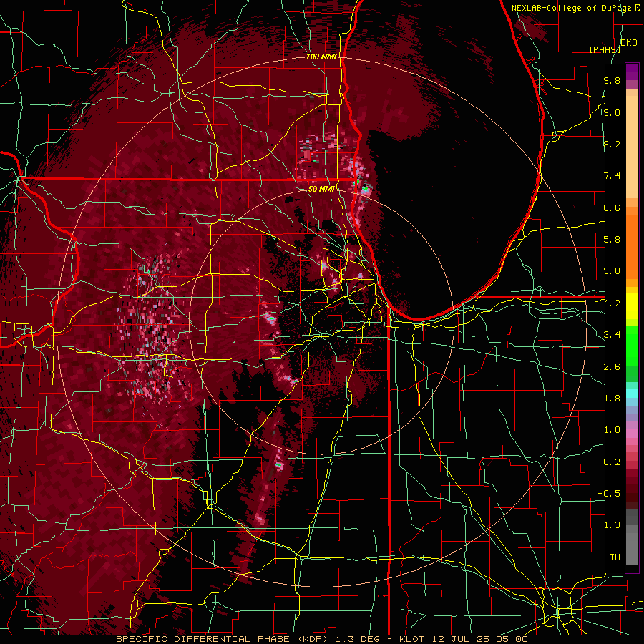This screenshot has width=644, height=644.
Task: Click the 1.0 scale value
Action: click(612, 430)
